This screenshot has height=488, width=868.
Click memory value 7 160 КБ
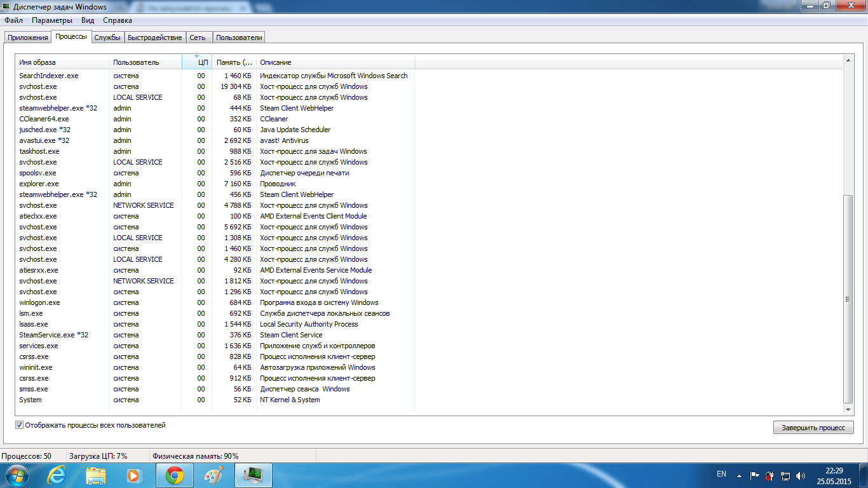tap(238, 184)
